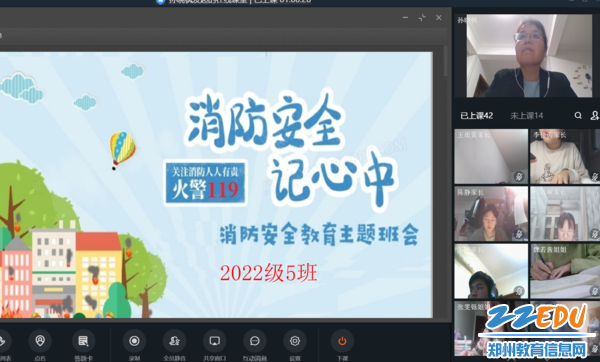Toggle microphone on the tile left of 魏若茜姐姐
This screenshot has height=362, width=600.
coord(519,291)
